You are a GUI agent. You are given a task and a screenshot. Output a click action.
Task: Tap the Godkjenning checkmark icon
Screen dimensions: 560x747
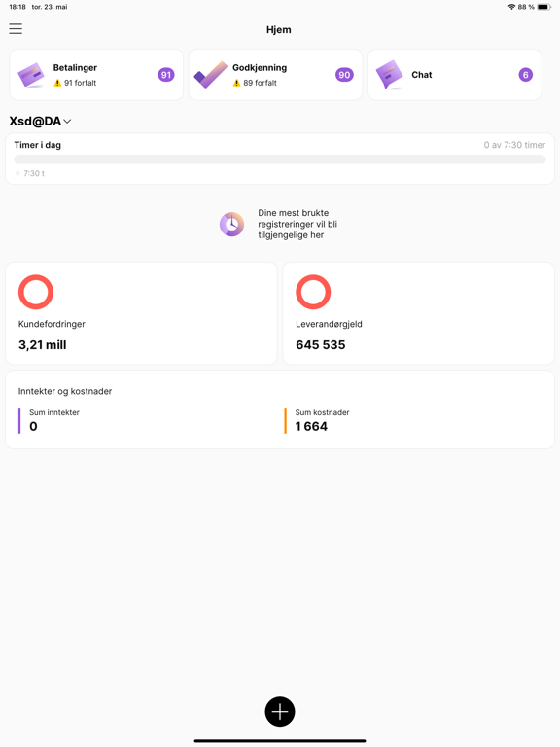[210, 74]
